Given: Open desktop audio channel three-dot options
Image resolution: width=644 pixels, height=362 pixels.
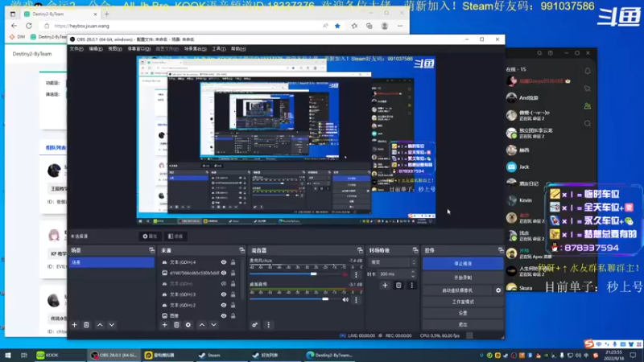Looking at the screenshot, I should tap(356, 299).
